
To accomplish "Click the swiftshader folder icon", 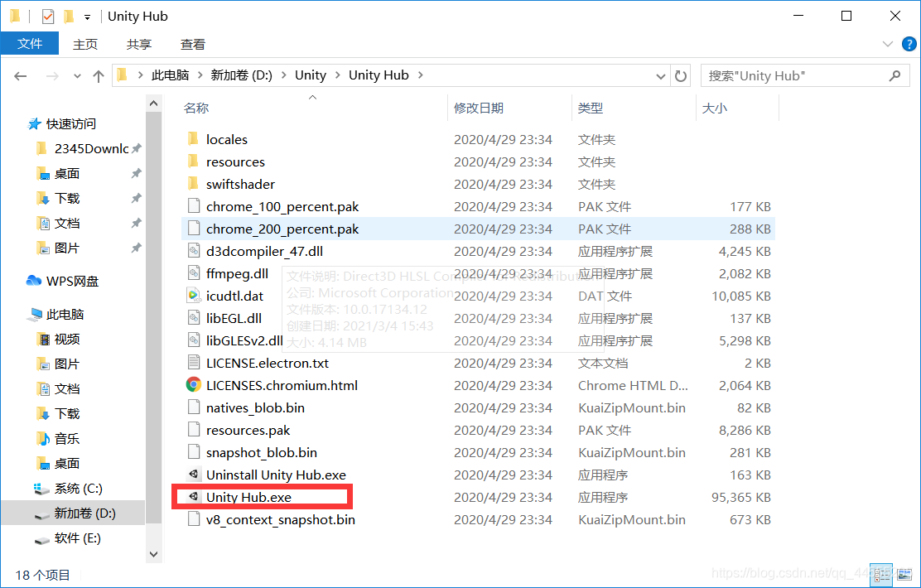I will coord(193,184).
